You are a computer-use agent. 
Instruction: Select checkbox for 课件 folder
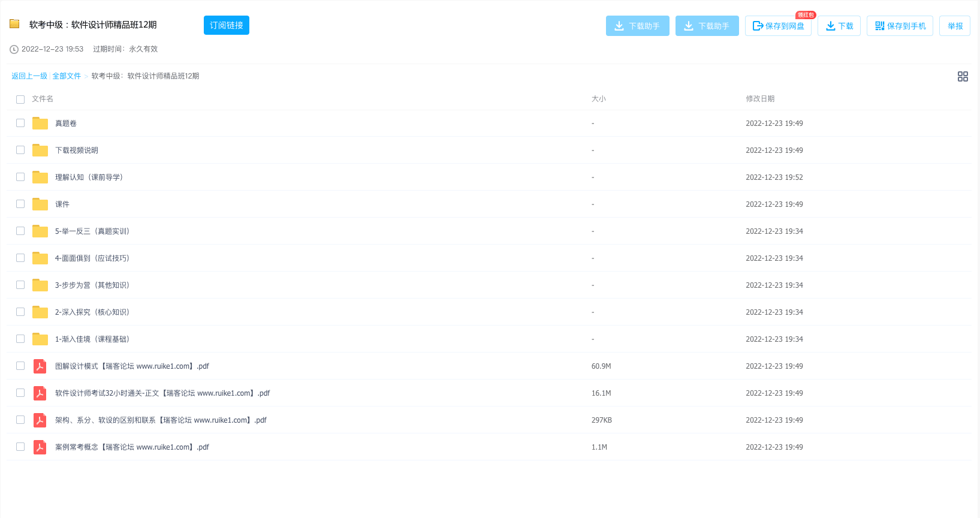[x=20, y=204]
